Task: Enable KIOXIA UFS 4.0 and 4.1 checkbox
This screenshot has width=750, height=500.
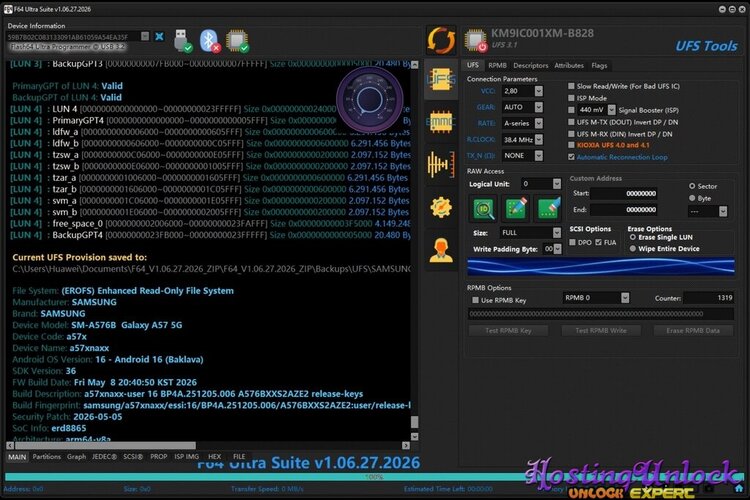Action: [x=571, y=145]
